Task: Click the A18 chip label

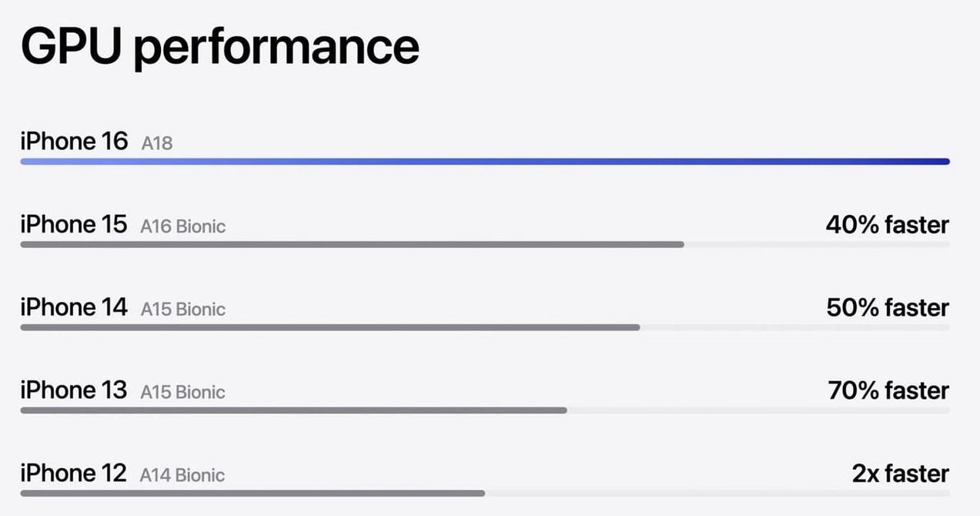Action: [157, 143]
